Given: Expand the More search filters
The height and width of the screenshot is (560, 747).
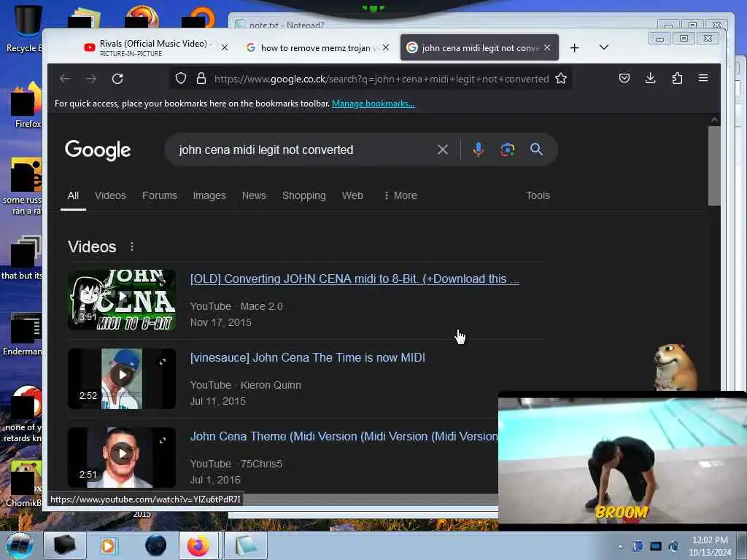Looking at the screenshot, I should [400, 195].
